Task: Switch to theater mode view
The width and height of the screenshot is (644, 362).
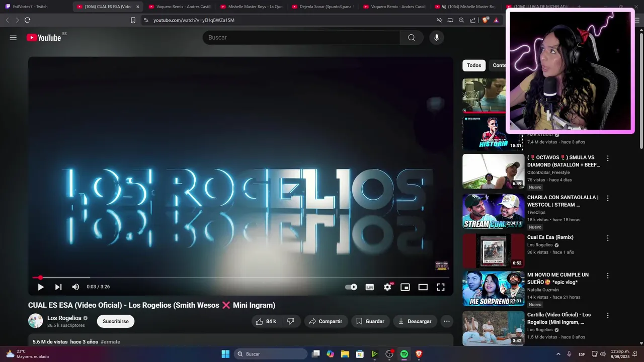Action: (x=423, y=287)
